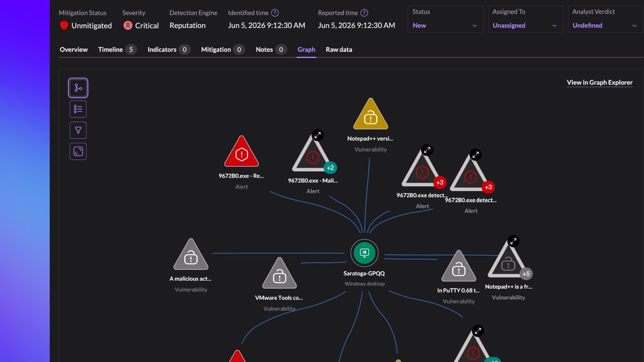The image size is (644, 362).
Task: Switch to the list view icon
Action: click(x=78, y=109)
